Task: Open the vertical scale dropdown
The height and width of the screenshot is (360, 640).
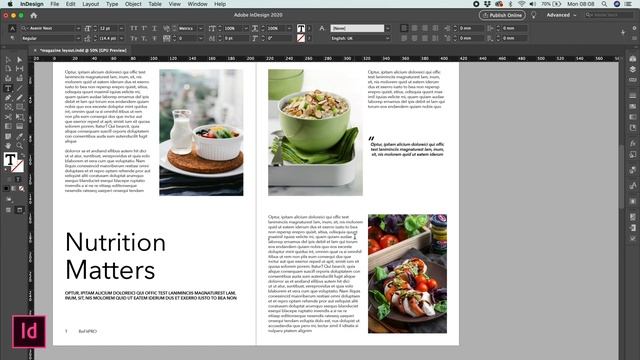Action: [x=246, y=28]
